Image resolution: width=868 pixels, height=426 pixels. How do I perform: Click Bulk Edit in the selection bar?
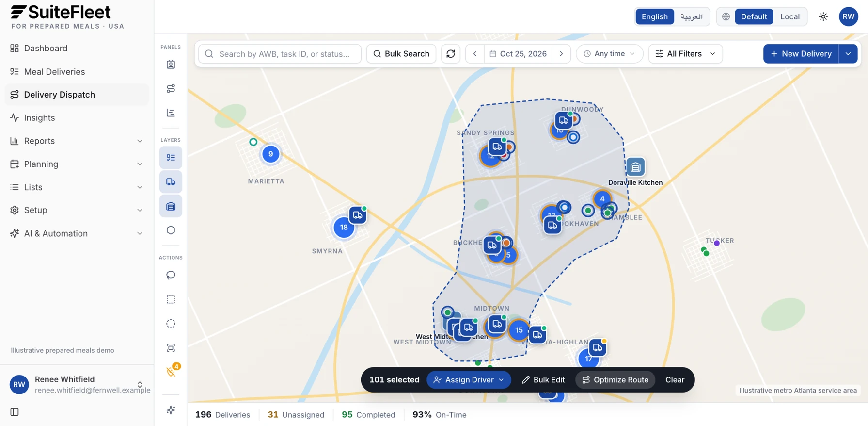point(543,380)
